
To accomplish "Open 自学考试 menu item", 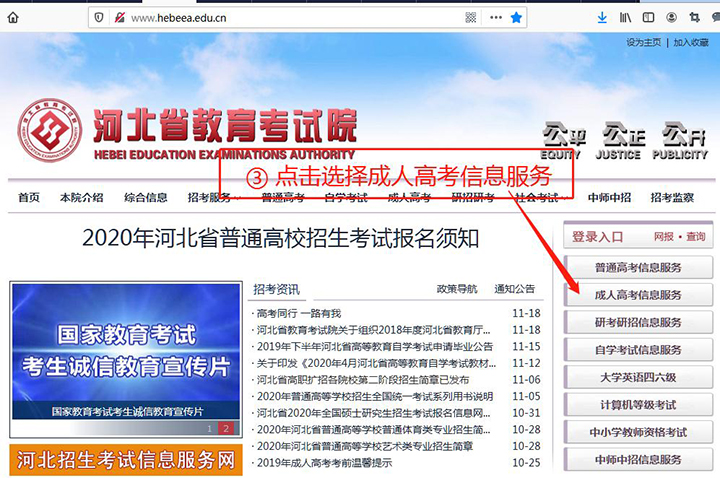I will (x=346, y=198).
